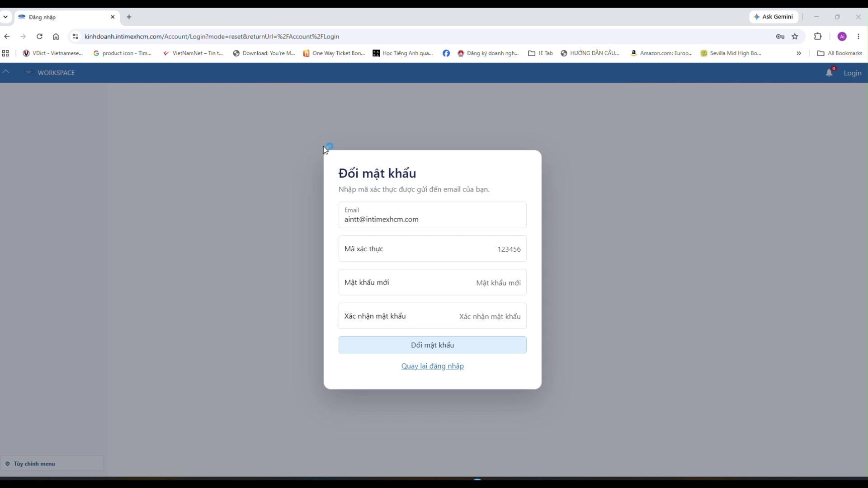The width and height of the screenshot is (868, 488).
Task: Open the password manager key icon
Action: click(780, 37)
